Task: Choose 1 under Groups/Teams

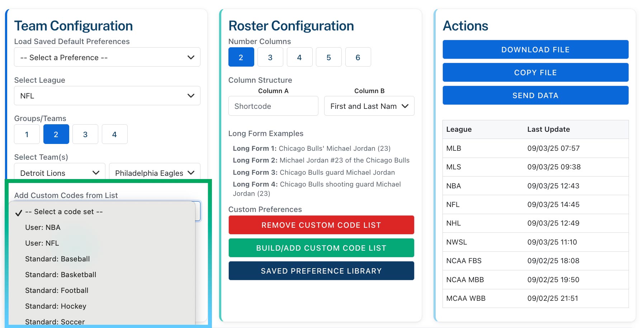Action: [27, 134]
